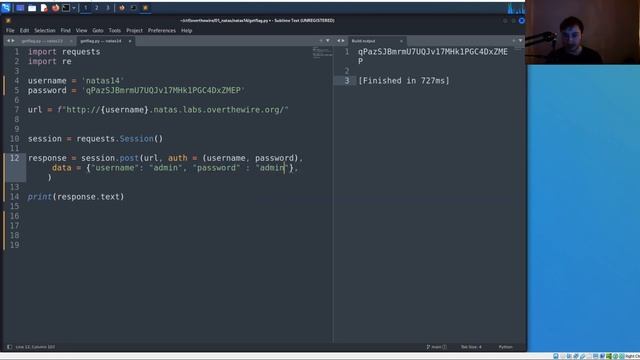Select the Sublime Text window in the taskbar
640x360 pixels.
pos(145,8)
